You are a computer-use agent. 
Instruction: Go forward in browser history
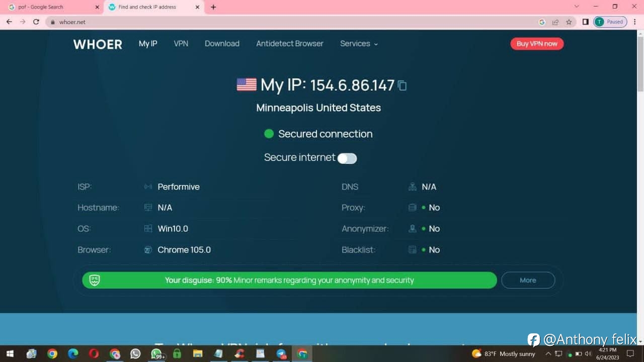23,22
